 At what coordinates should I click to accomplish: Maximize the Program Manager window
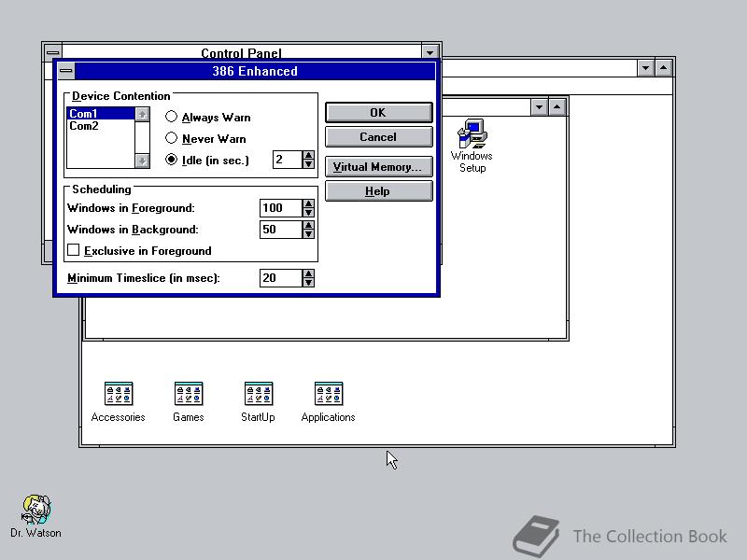click(664, 68)
